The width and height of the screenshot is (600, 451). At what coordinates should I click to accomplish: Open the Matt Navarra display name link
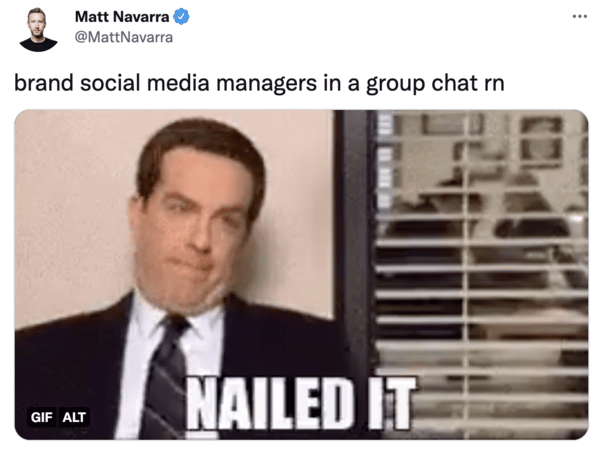tap(122, 17)
